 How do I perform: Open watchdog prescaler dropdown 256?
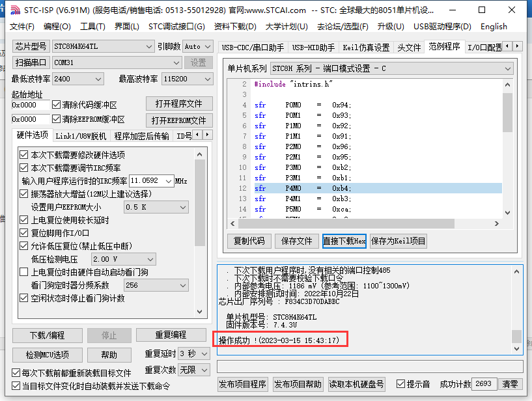click(x=156, y=285)
